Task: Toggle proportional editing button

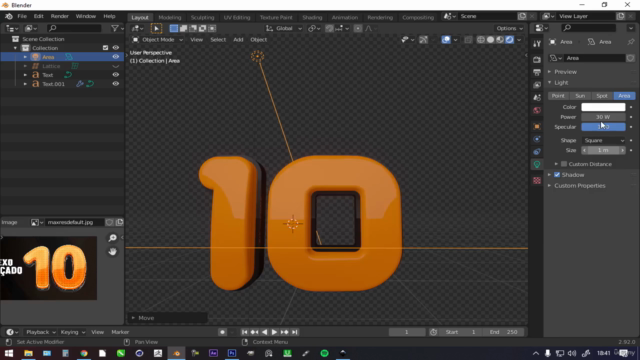Action: 358,28
